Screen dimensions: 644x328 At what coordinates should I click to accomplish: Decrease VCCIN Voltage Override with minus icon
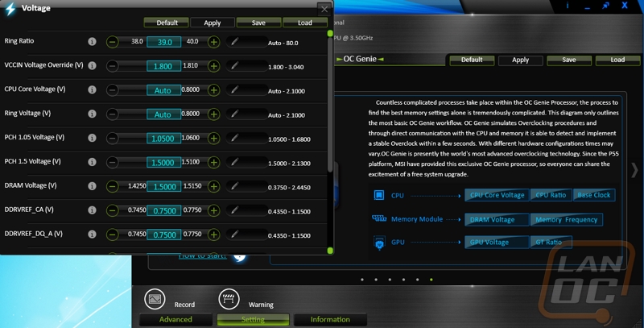(112, 65)
